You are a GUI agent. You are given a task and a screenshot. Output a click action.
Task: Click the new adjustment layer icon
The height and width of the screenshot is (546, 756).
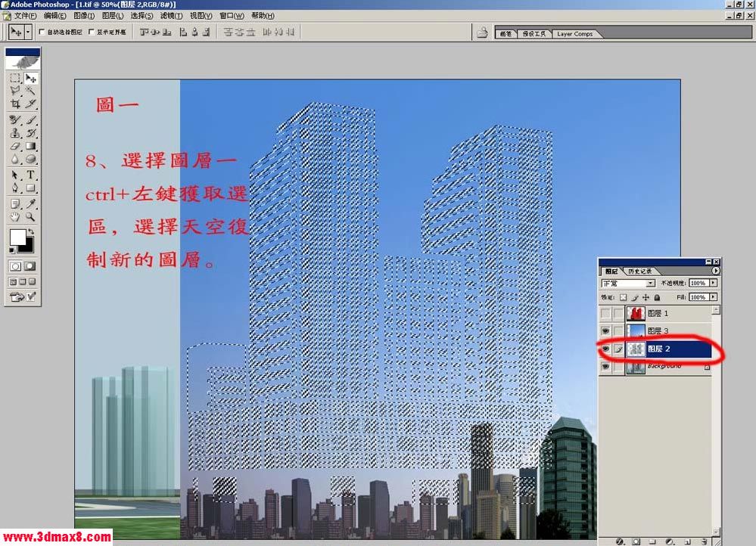pyautogui.click(x=670, y=541)
